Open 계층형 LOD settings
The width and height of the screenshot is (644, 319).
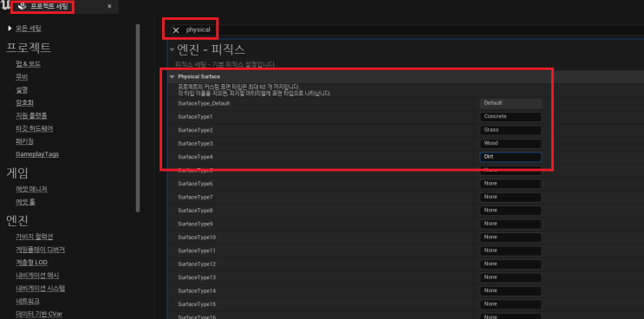coord(31,263)
